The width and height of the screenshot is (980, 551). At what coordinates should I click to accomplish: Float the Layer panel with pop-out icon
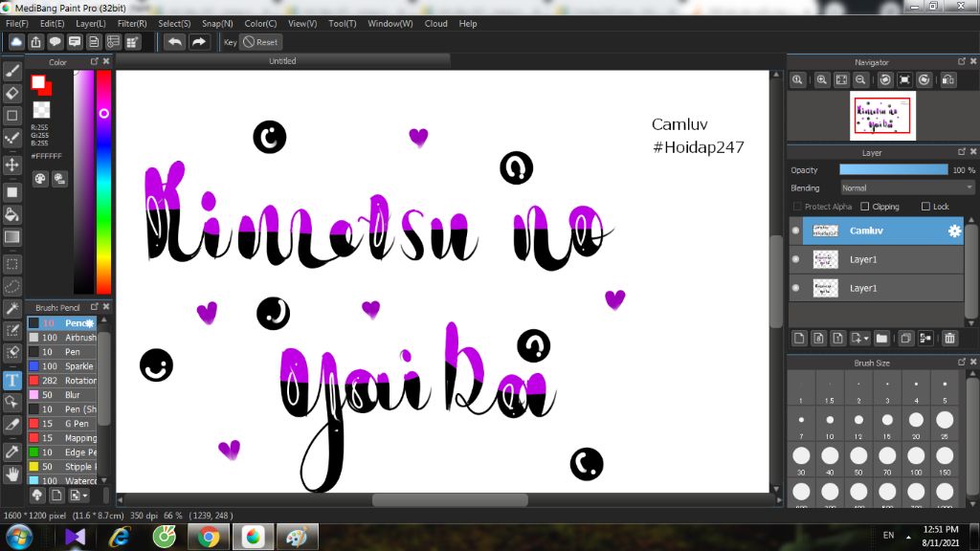click(x=961, y=152)
